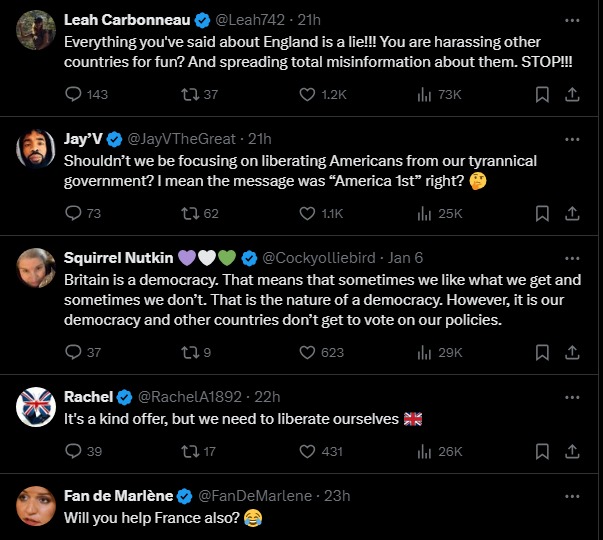The image size is (603, 540).
Task: Open Leah Carbonneau's profile name link
Action: click(123, 20)
